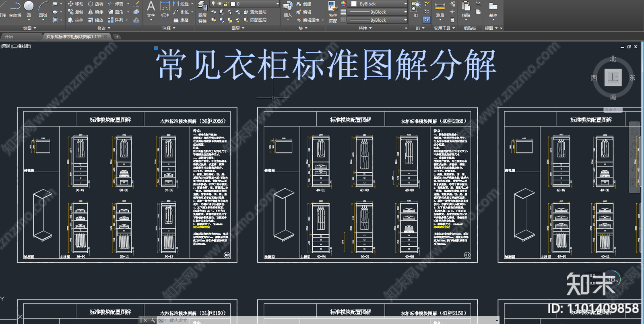Viewport: 644px width, 324px height.
Task: Expand the 特性 panel
Action: [365, 28]
